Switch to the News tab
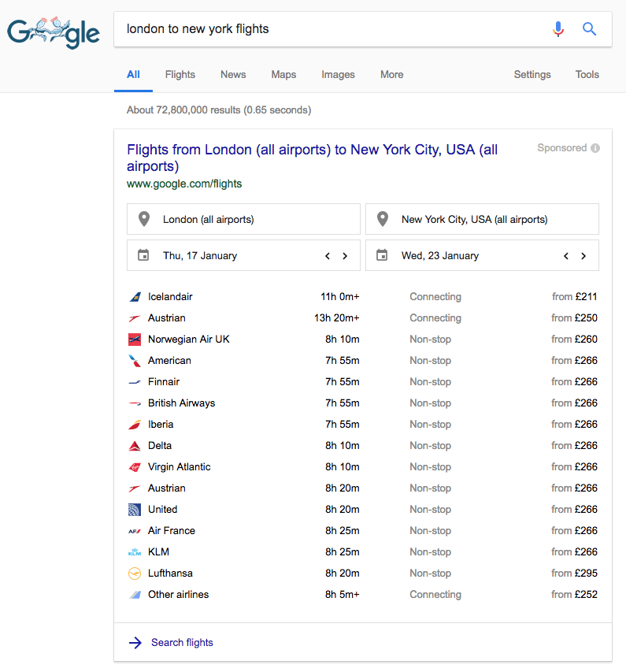This screenshot has height=672, width=626. click(233, 75)
